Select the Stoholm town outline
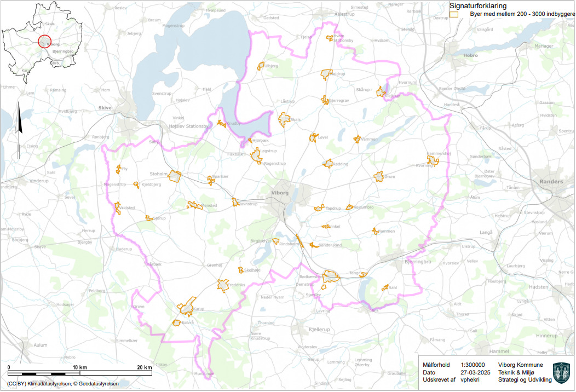This screenshot has width=576, height=392. [175, 176]
